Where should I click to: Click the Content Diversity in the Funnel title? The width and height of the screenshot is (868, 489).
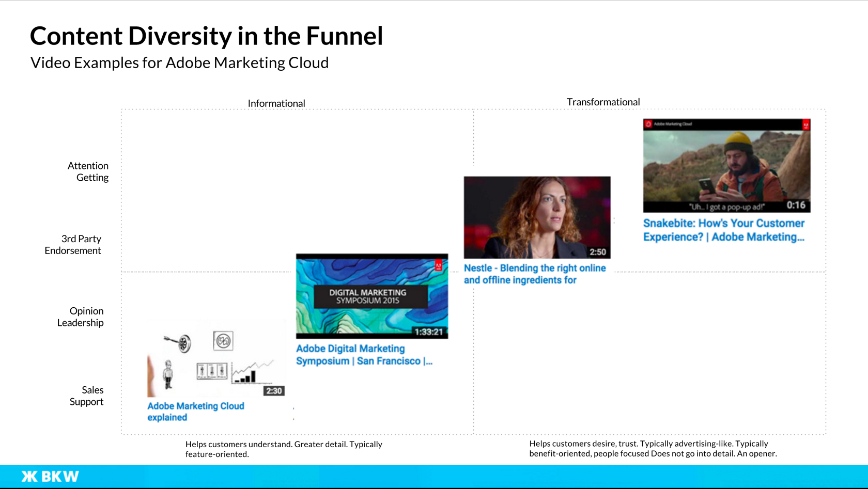206,36
